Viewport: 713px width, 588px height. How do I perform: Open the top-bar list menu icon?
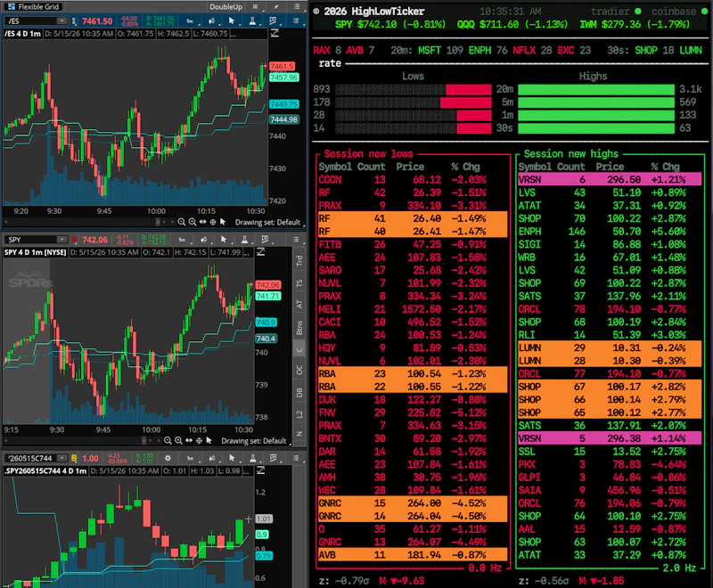coord(297,7)
